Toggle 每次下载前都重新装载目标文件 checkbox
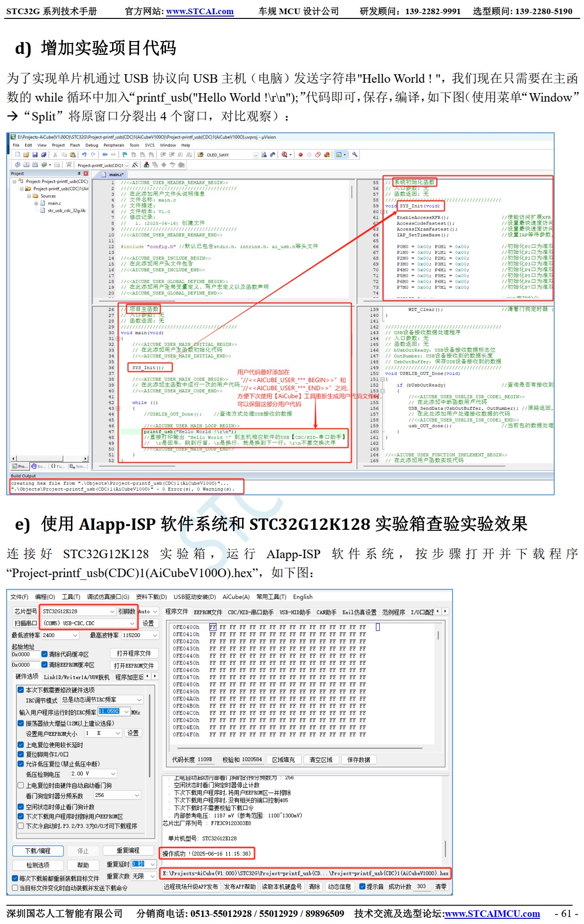The height and width of the screenshot is (924, 584). 15,878
